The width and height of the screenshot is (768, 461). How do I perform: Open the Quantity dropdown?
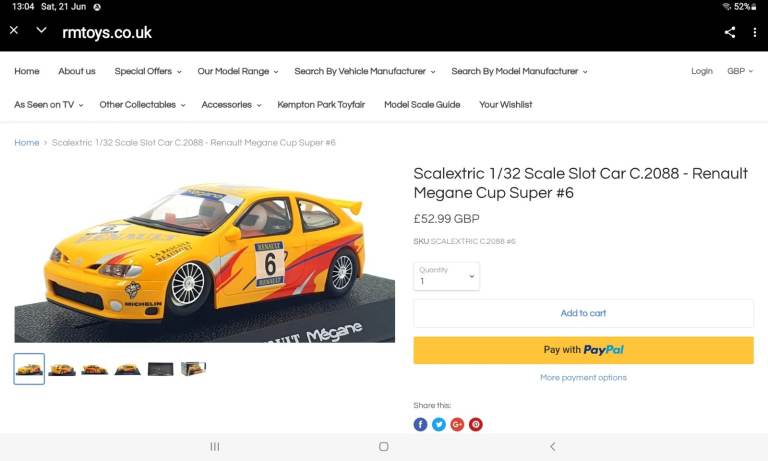pos(446,277)
